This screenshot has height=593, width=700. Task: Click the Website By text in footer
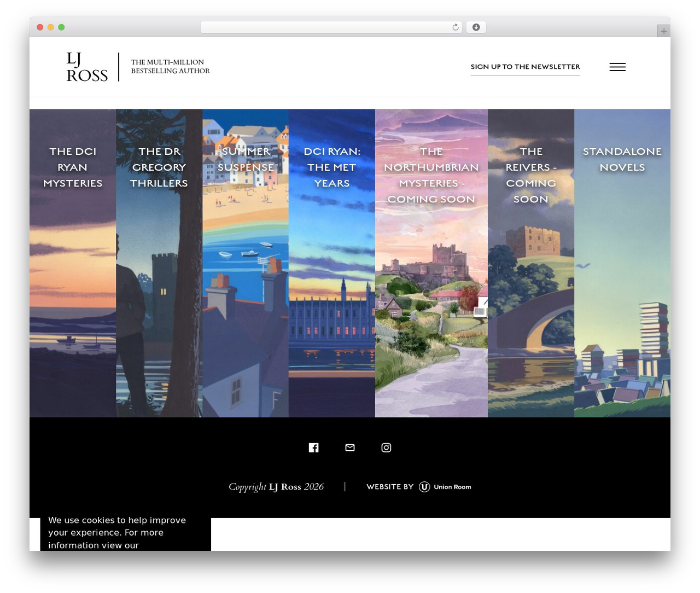[390, 487]
